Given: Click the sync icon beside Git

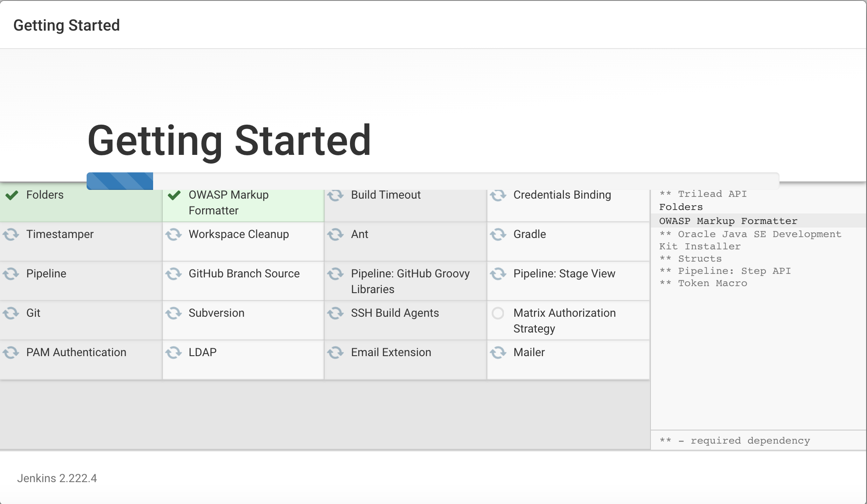Looking at the screenshot, I should click(x=11, y=313).
